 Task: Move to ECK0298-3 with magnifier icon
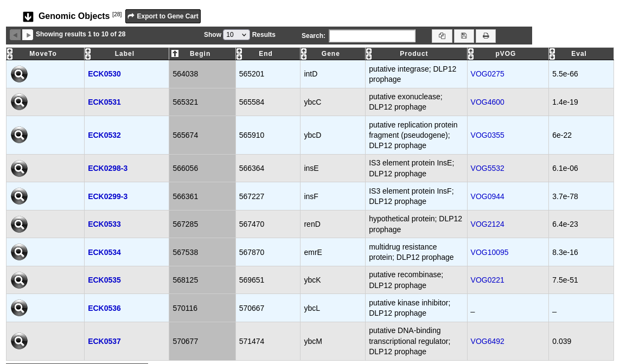pos(19,168)
